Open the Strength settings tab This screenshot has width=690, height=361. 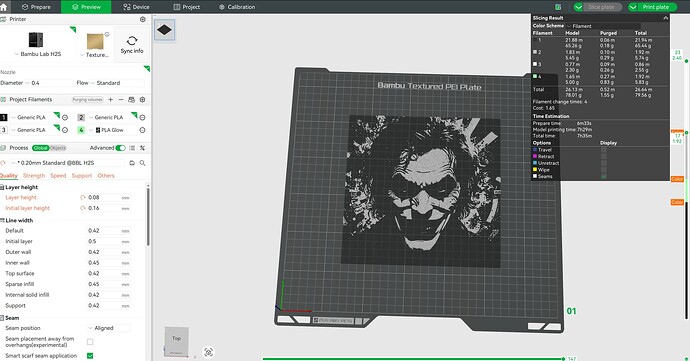click(x=34, y=176)
